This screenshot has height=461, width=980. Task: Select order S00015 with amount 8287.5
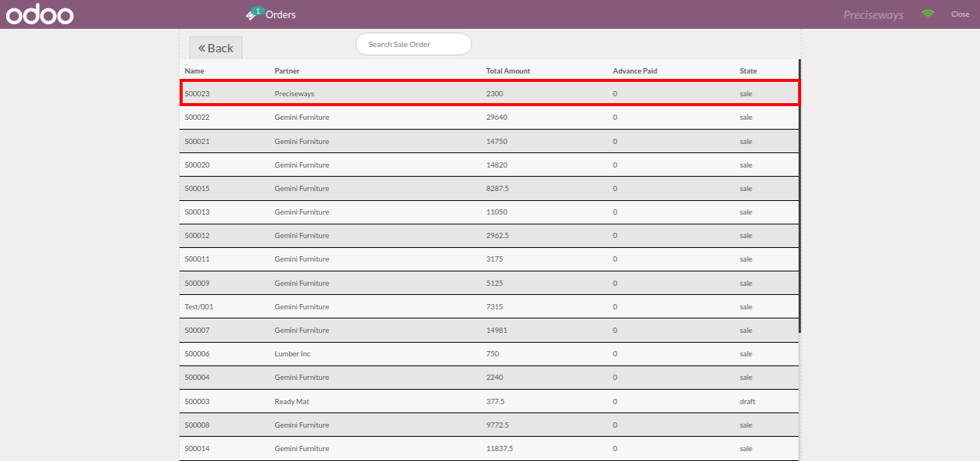(x=490, y=188)
